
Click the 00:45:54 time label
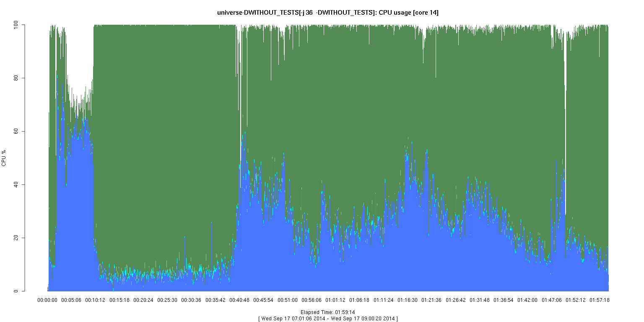click(264, 300)
